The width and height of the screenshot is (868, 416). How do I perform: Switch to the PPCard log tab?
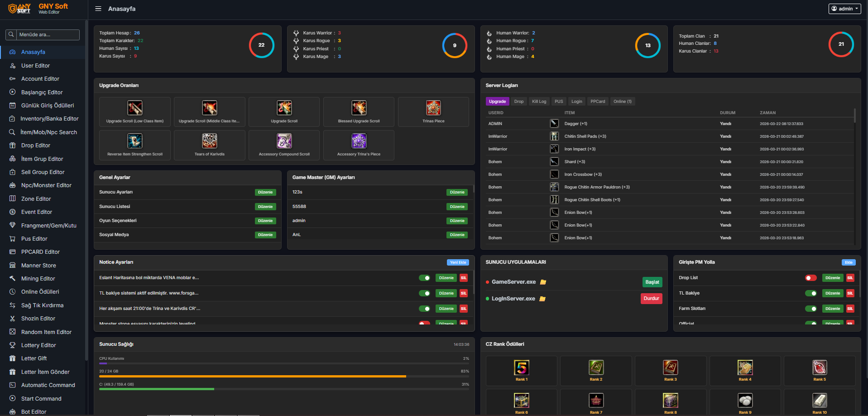point(598,102)
